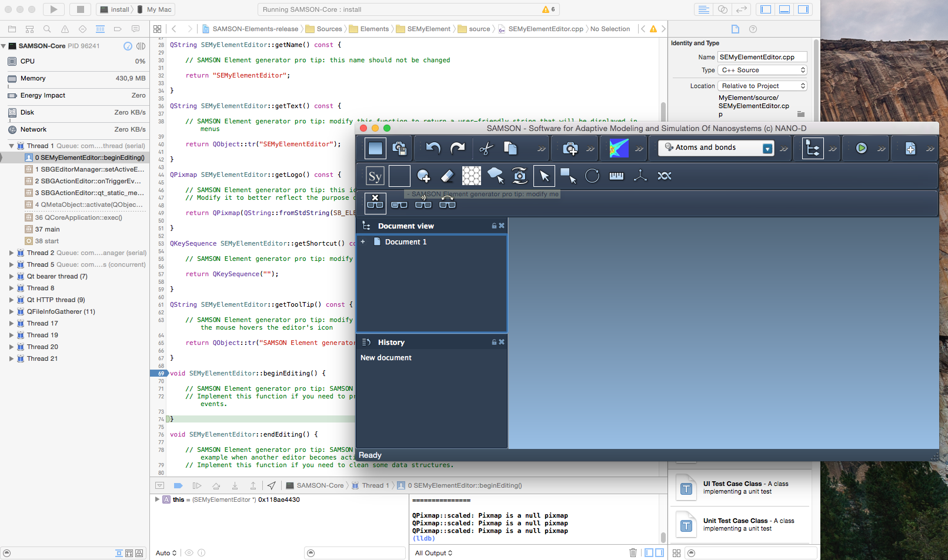Click the undo arrow in SAMSON
The image size is (948, 560).
click(433, 148)
